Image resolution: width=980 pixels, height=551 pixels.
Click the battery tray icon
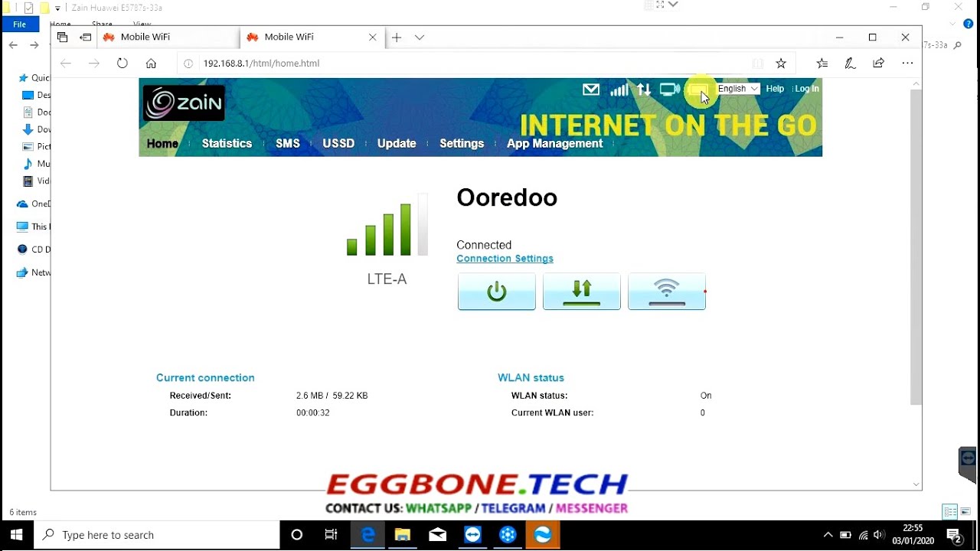point(845,535)
